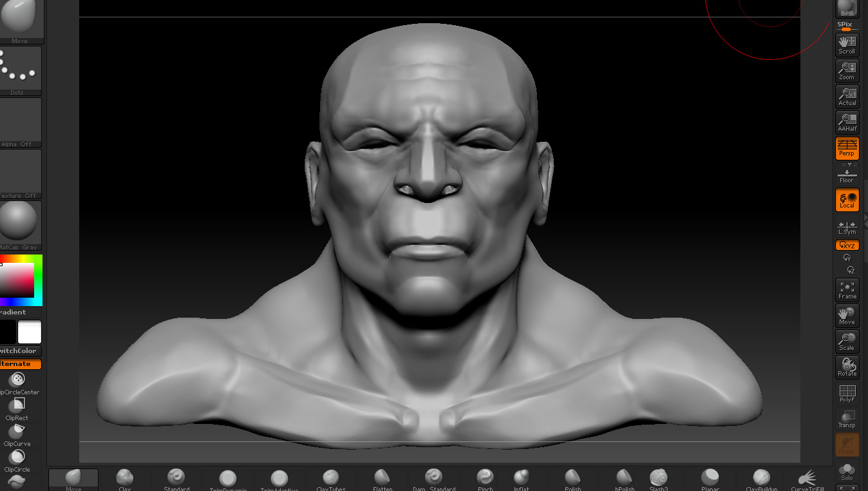Toggle L.Sym local symmetry

tap(847, 227)
